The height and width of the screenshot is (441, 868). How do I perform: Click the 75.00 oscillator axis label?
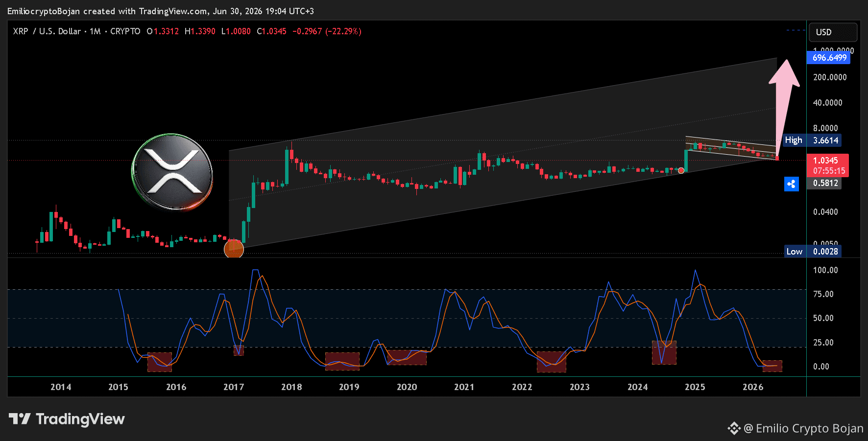(x=823, y=294)
